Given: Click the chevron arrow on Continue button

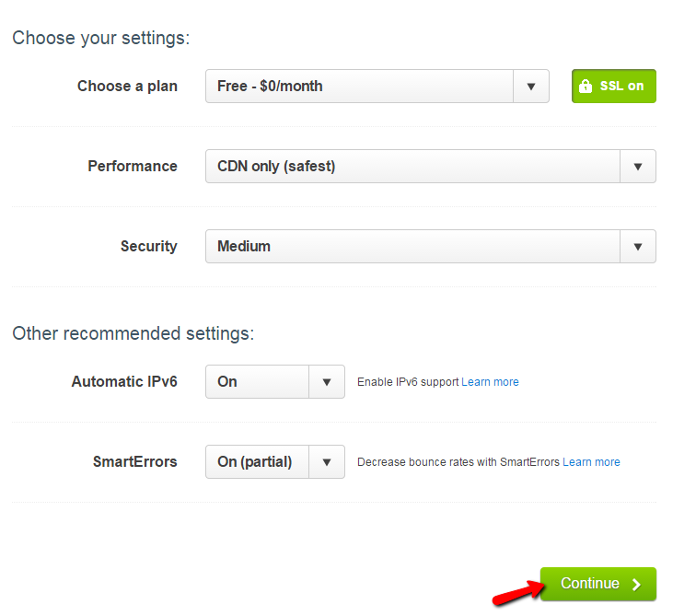Looking at the screenshot, I should 636,585.
